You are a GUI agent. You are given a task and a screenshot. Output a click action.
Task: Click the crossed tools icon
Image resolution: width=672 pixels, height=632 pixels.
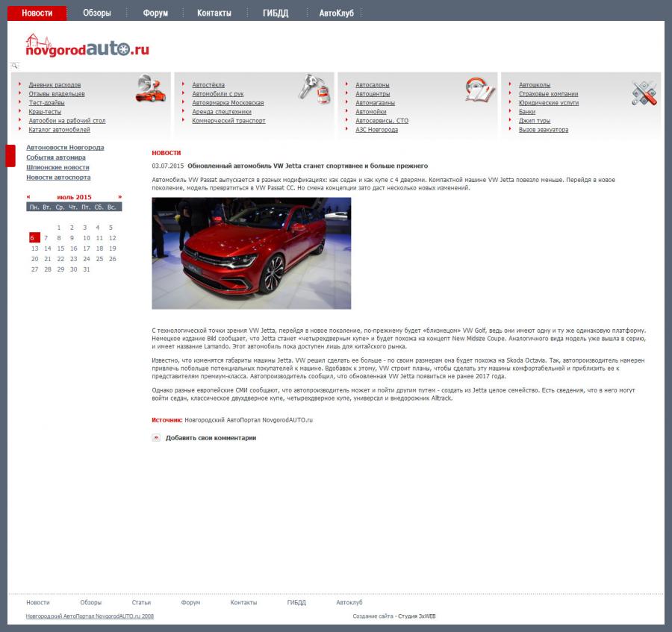point(644,93)
